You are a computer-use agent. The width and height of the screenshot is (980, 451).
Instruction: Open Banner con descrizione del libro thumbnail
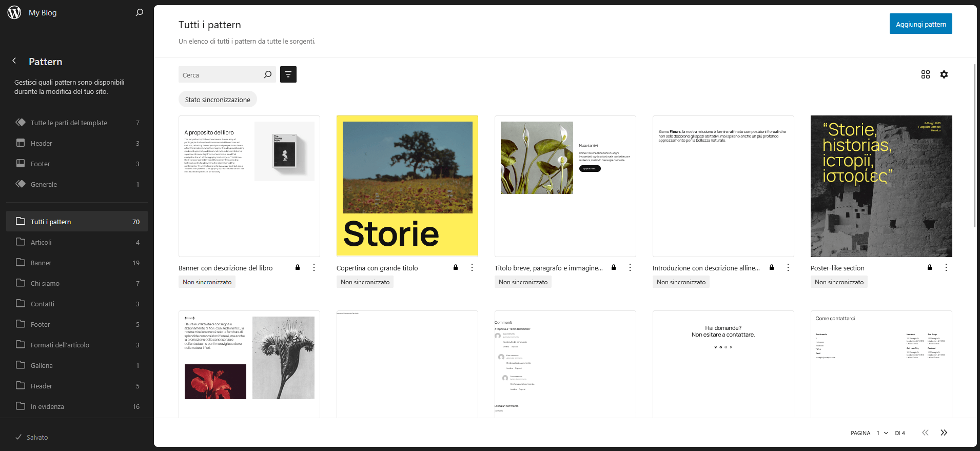click(249, 186)
